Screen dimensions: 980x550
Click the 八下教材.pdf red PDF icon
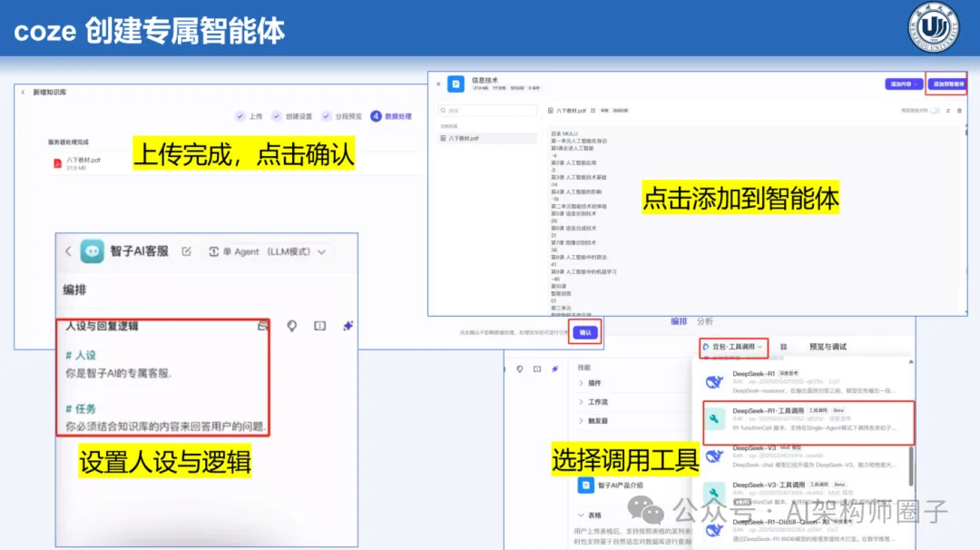pos(57,163)
